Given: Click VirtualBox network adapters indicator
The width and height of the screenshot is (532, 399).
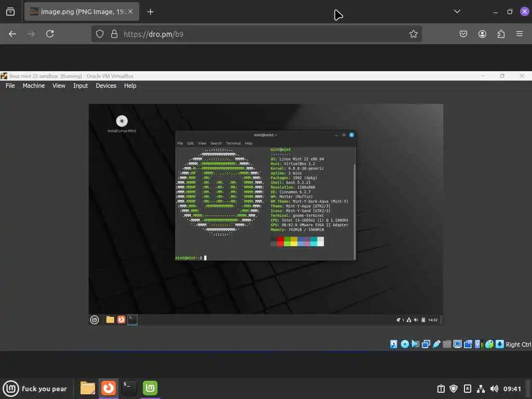Looking at the screenshot, I should pos(426,344).
